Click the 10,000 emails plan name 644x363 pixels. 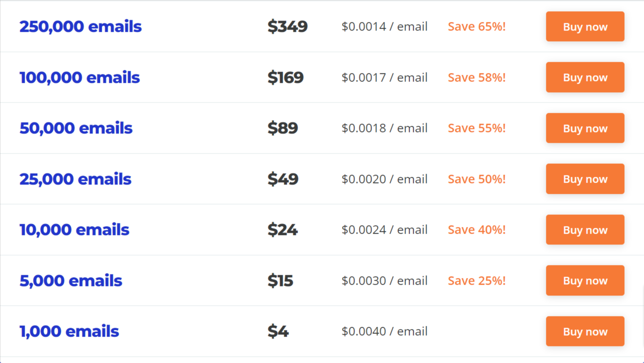(74, 230)
